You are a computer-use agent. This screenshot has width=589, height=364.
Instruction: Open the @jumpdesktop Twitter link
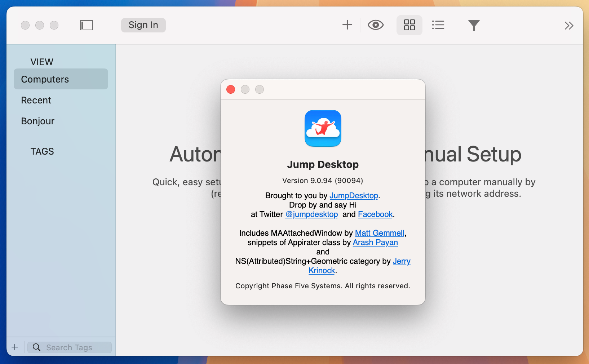point(311,214)
